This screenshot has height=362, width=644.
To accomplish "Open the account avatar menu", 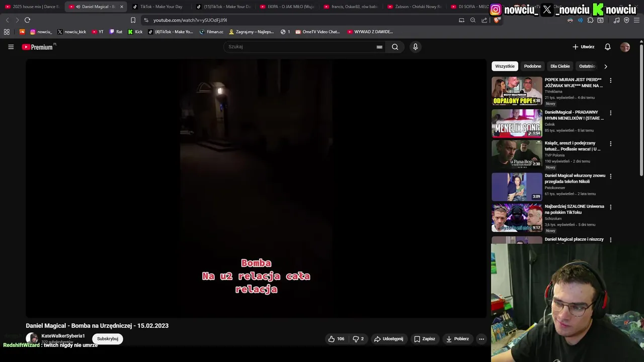I will pos(625,47).
